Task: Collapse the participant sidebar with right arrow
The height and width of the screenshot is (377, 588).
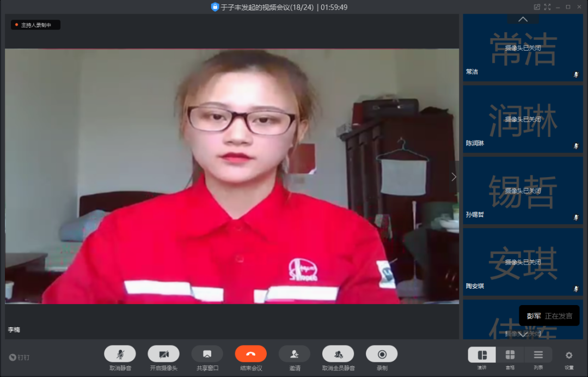Action: click(x=454, y=177)
